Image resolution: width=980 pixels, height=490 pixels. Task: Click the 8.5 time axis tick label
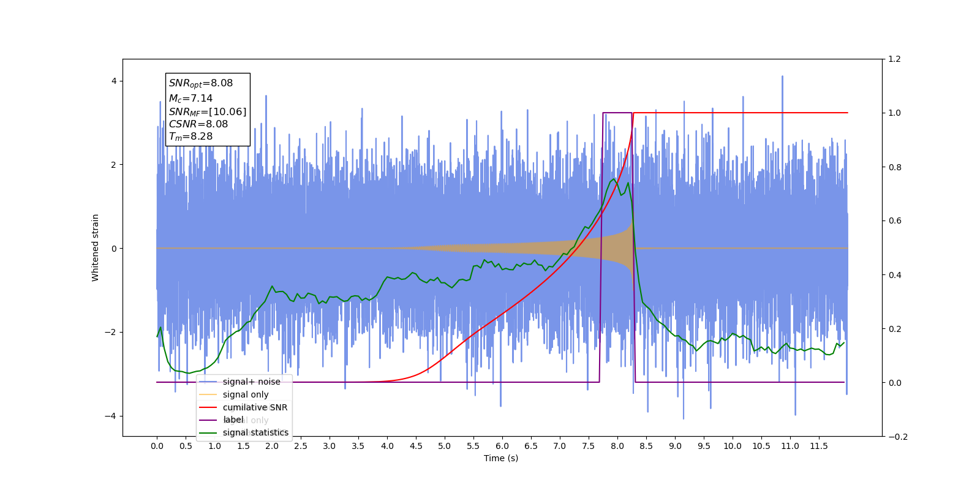click(646, 446)
